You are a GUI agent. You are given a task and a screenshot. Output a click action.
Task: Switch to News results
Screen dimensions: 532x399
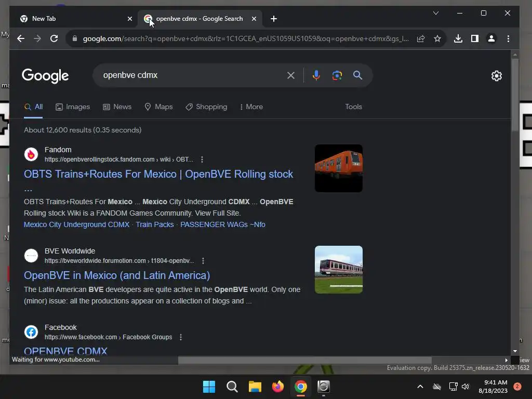click(117, 107)
